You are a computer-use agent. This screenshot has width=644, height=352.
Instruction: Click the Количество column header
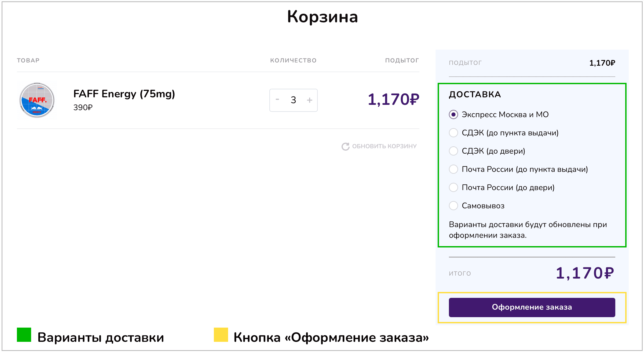(293, 61)
